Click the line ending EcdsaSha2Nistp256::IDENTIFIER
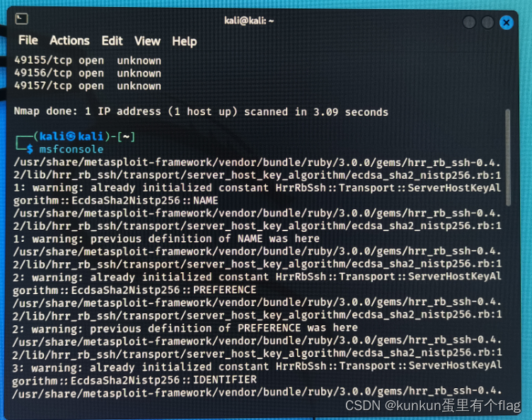Screen dimensions: 532x420 [134, 380]
